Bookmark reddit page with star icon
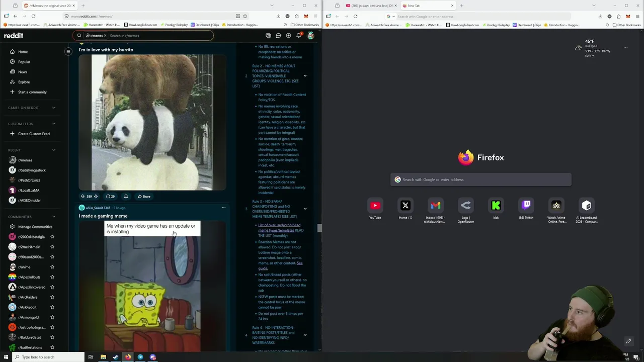Image resolution: width=644 pixels, height=362 pixels. 245,16
